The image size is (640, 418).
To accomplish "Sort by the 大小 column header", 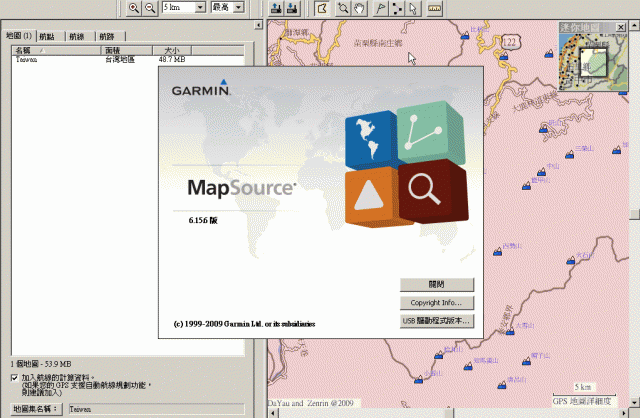I will (x=172, y=50).
